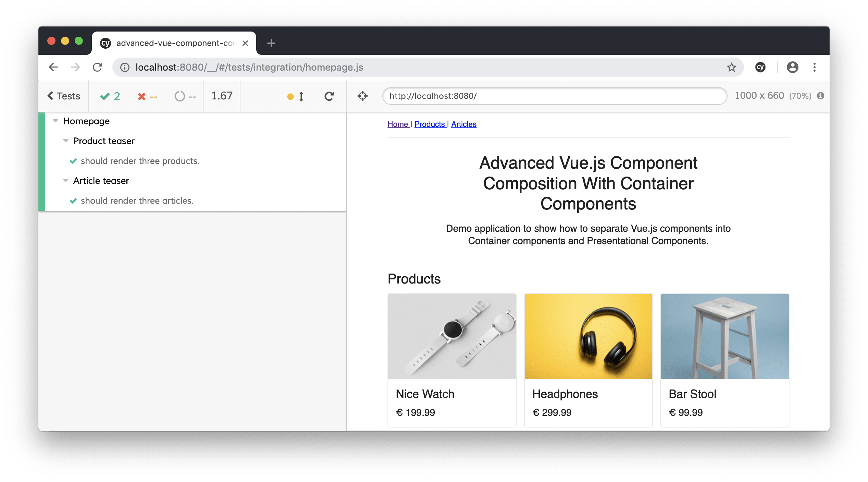Open the 'should render three articles' test
The image size is (868, 482).
137,201
